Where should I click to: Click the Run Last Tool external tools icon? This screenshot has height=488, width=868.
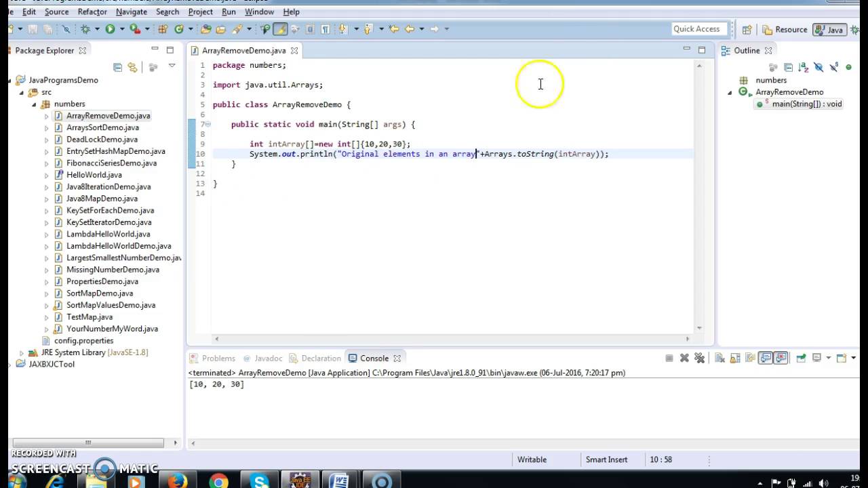point(135,29)
